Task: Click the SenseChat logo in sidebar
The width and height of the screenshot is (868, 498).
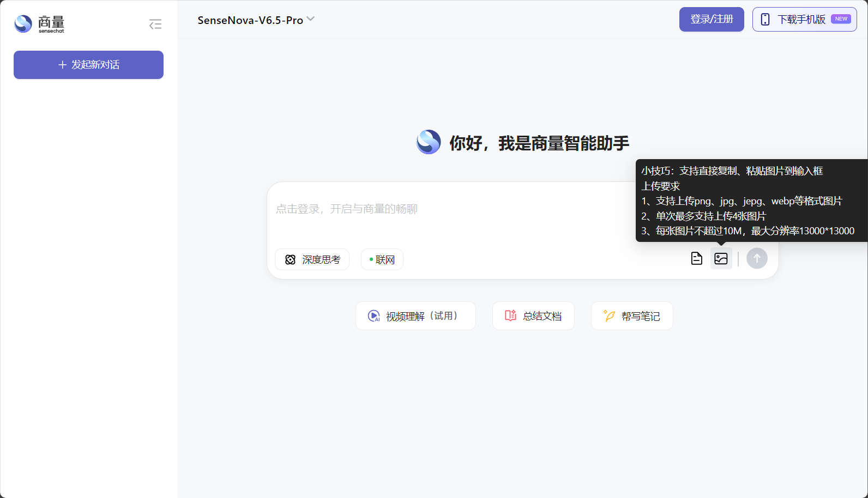Action: 39,23
